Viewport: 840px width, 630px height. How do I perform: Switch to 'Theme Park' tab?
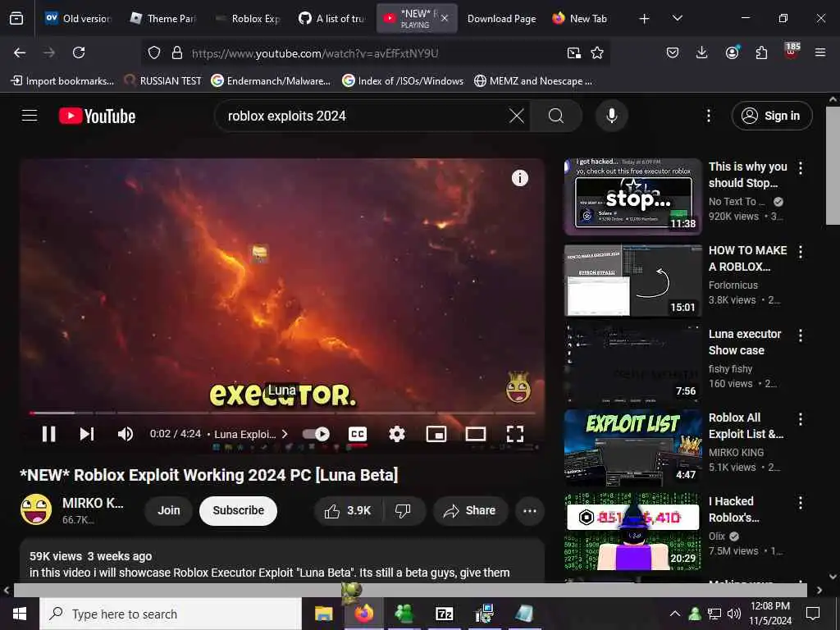point(163,18)
